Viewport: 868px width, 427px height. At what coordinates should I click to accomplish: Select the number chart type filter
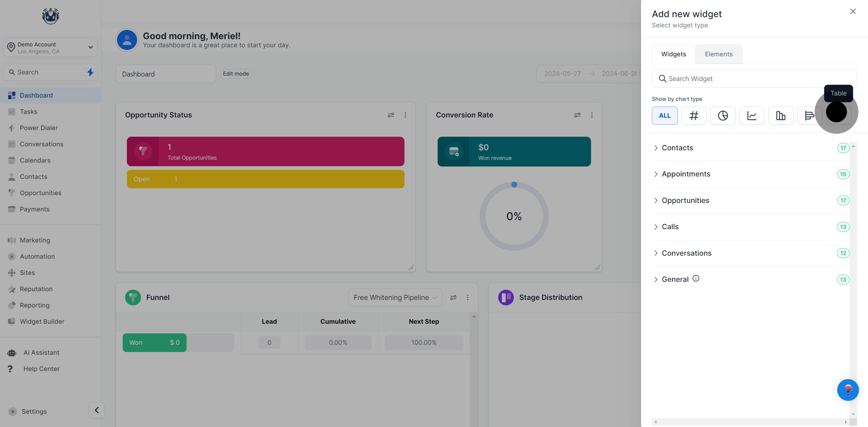[693, 116]
